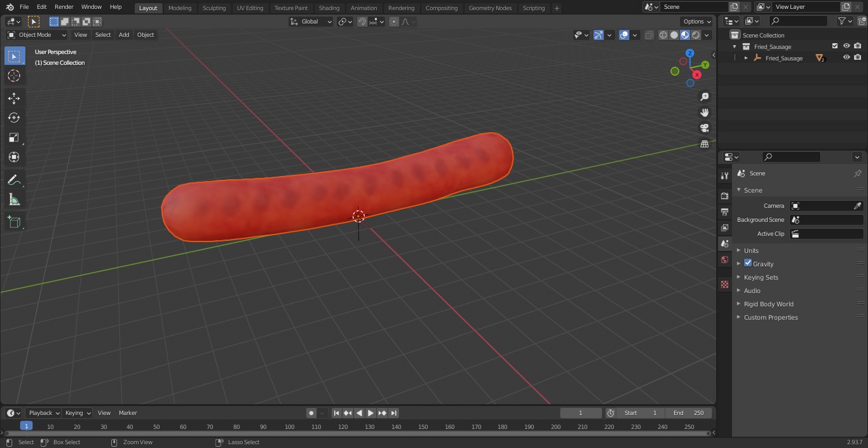This screenshot has height=448, width=868.
Task: Activate the Transform tool
Action: tap(15, 157)
